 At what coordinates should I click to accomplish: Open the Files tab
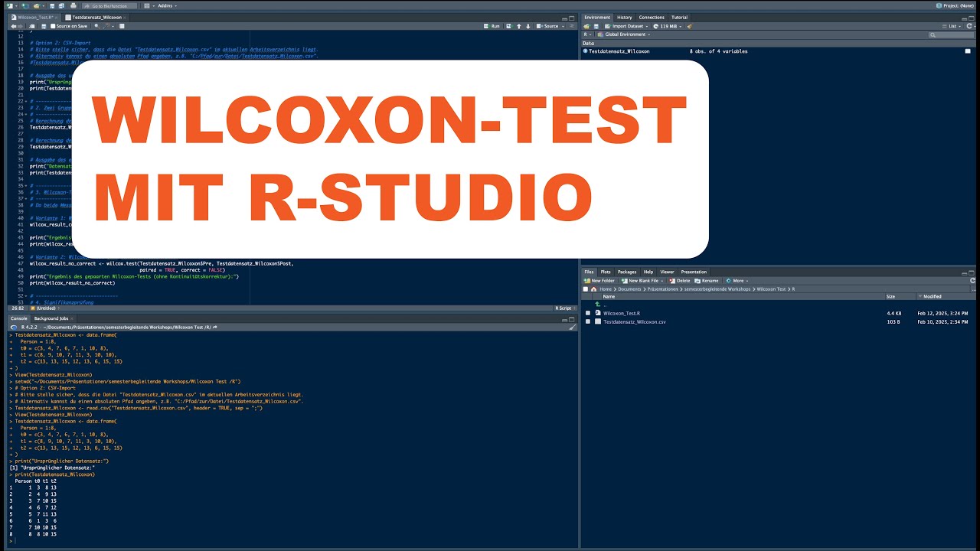pyautogui.click(x=590, y=272)
